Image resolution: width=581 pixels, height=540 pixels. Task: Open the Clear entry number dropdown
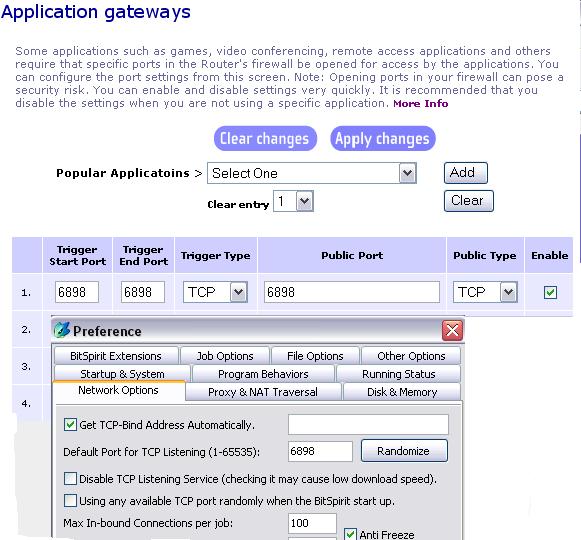(x=293, y=201)
